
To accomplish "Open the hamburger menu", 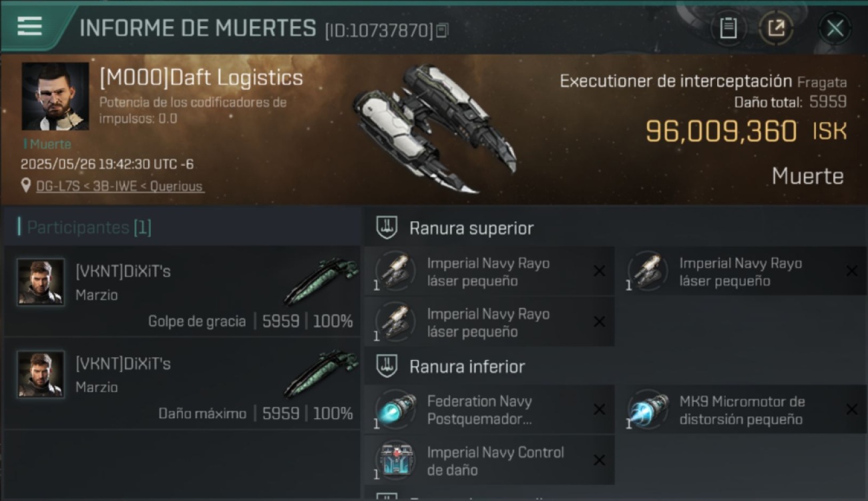I will 29,26.
